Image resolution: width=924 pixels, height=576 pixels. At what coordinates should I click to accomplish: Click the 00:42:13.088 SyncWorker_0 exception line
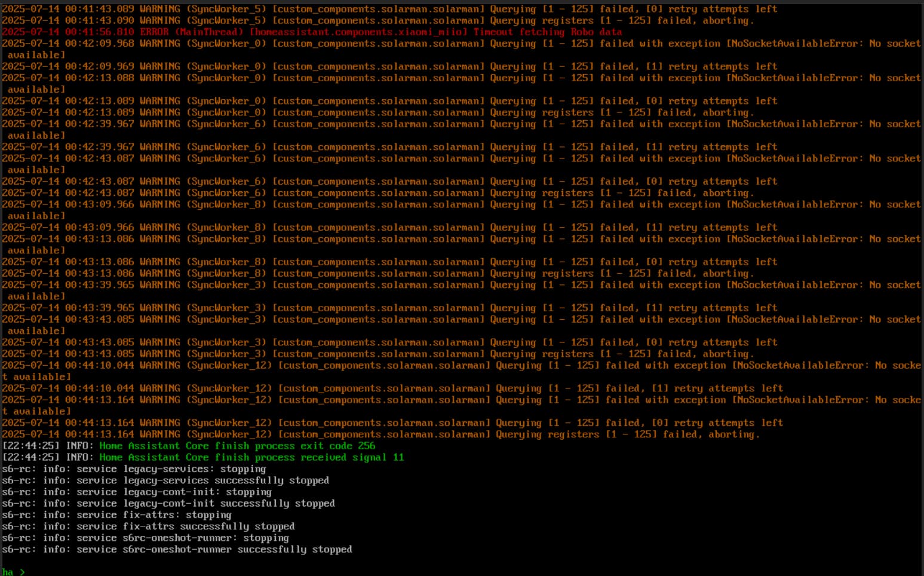point(462,84)
